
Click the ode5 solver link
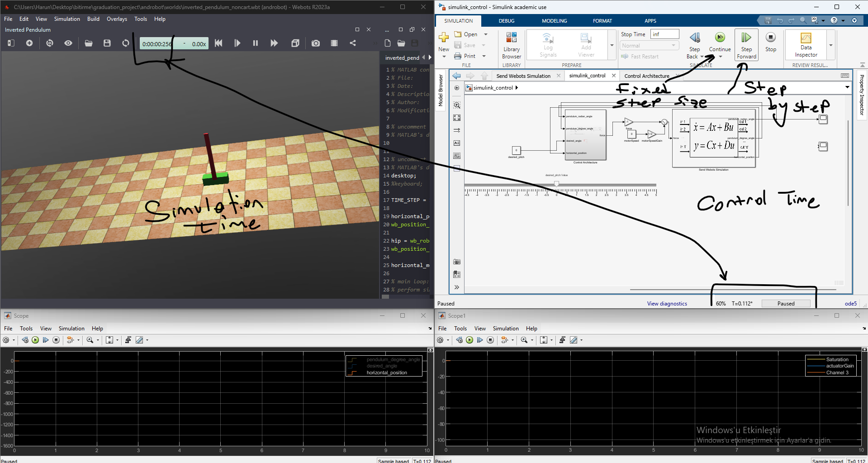tap(851, 304)
